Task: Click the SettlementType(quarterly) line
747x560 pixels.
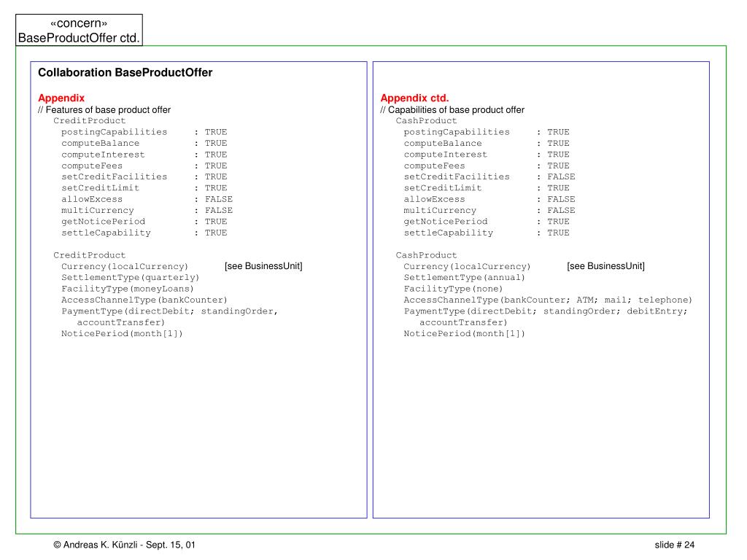Action: pyautogui.click(x=131, y=278)
